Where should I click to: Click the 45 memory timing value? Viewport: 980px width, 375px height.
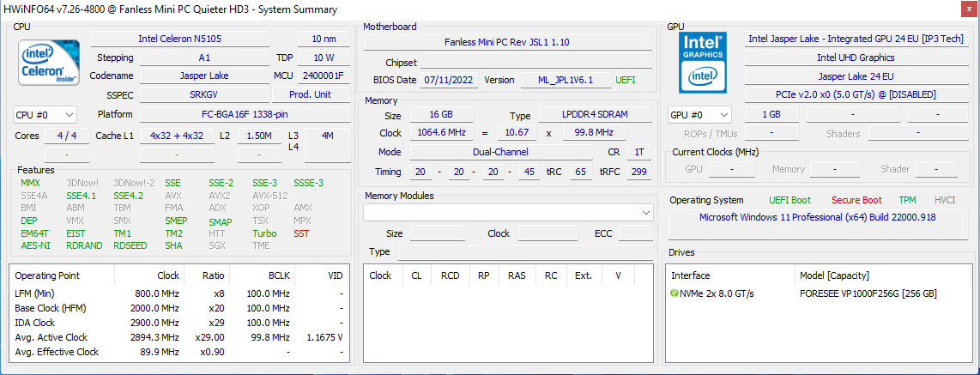pos(528,172)
